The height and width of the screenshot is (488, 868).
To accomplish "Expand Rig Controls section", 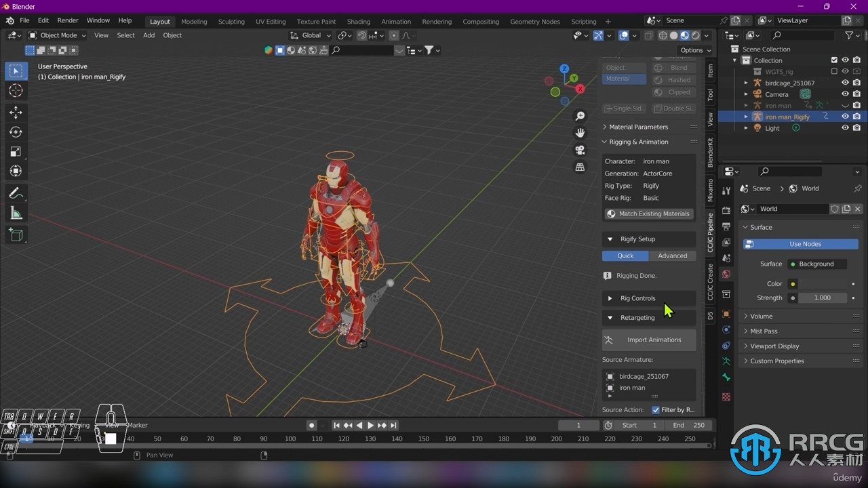I will 649,298.
